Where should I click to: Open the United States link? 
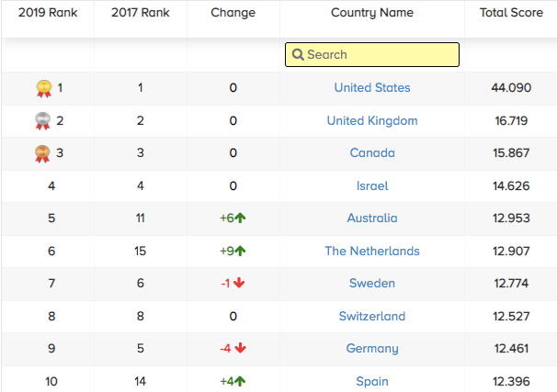(372, 88)
